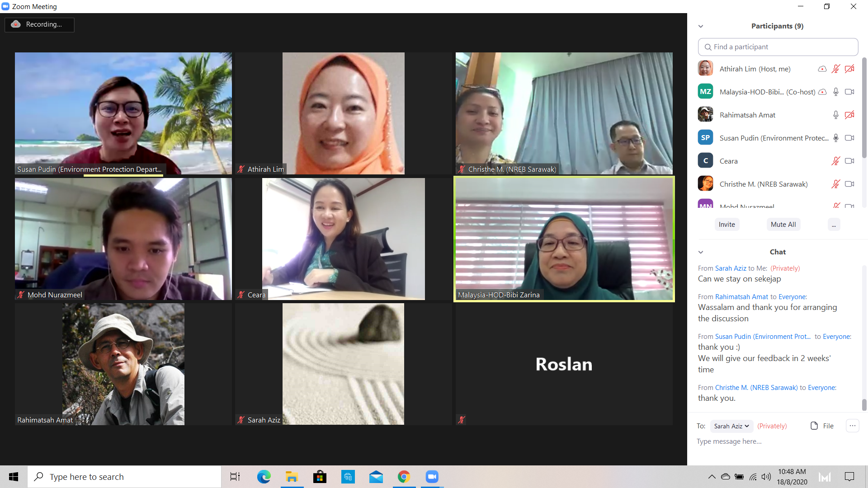Open the chat recipient dropdown Sarah Aziz
Screen dimensions: 868x488
(x=731, y=426)
